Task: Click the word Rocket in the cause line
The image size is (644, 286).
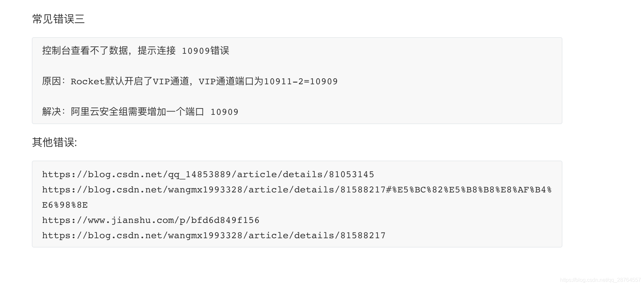Action: (x=88, y=82)
